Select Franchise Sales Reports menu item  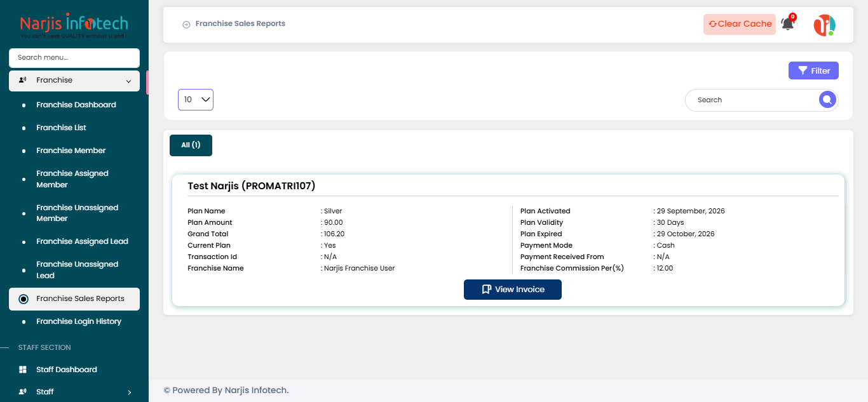click(x=74, y=298)
